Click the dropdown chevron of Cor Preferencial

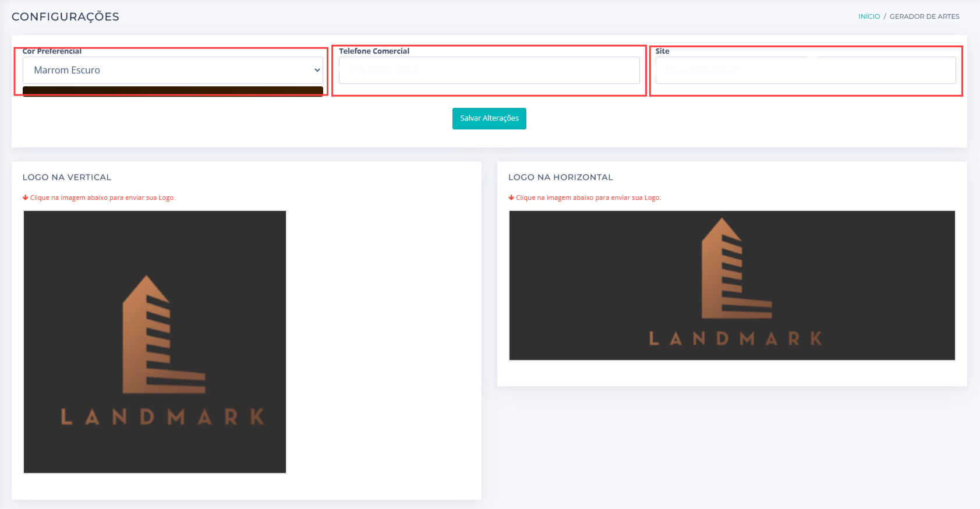(317, 70)
